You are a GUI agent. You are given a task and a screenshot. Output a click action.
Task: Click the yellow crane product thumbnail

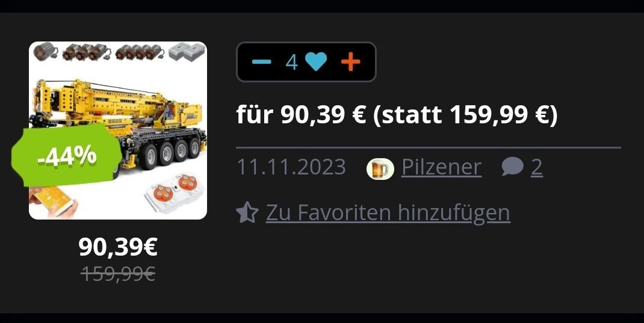tap(118, 131)
